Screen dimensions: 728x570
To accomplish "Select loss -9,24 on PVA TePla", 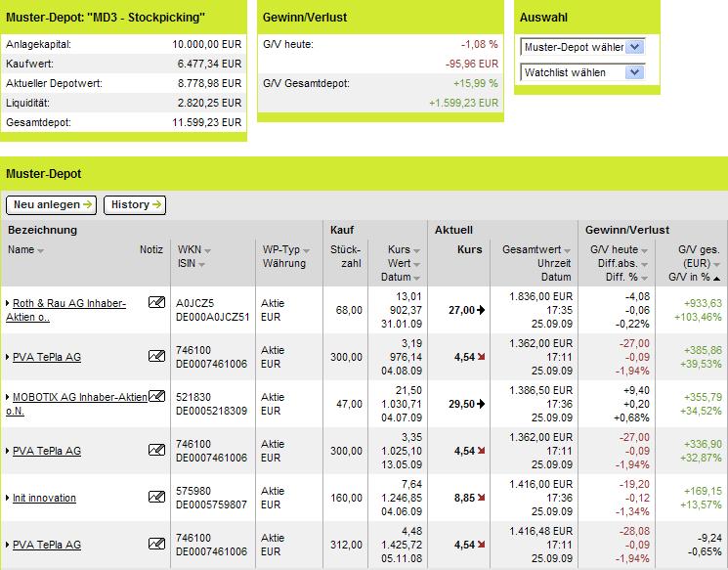I will point(709,538).
